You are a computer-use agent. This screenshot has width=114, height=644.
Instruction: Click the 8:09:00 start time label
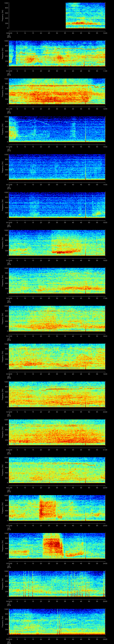click(x=9, y=33)
